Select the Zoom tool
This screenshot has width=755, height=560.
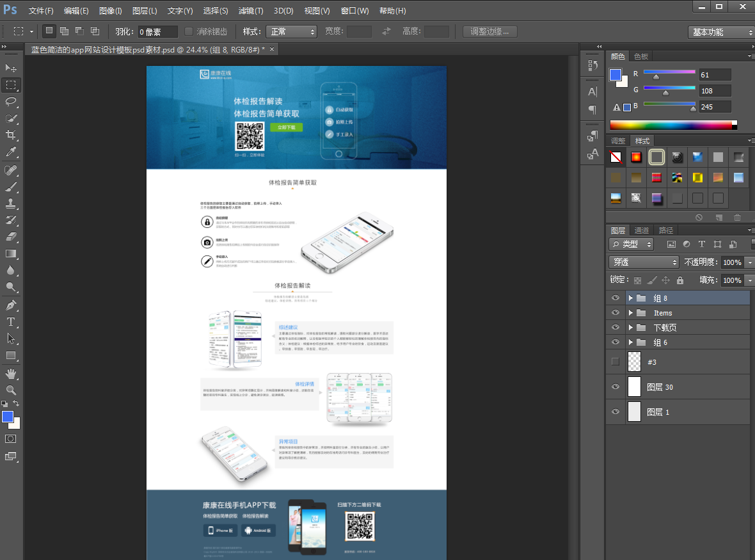tap(11, 390)
